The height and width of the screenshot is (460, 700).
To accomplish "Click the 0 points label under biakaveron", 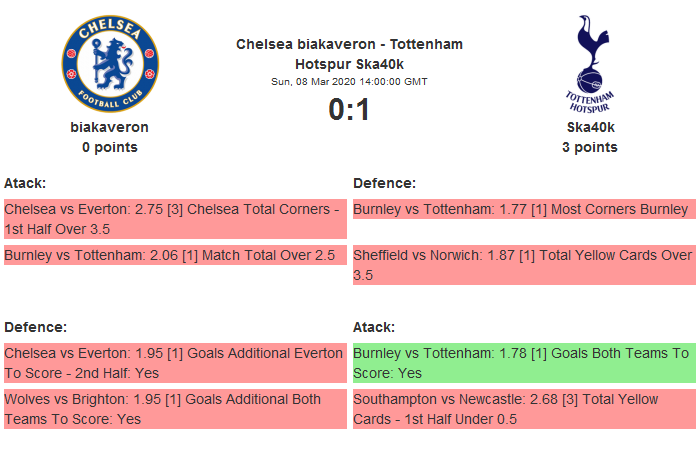I will [109, 147].
